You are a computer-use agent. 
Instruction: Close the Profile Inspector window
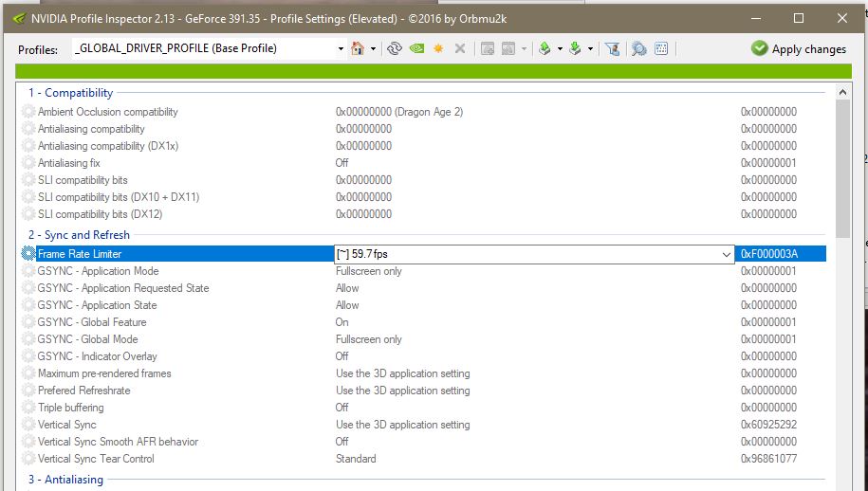[842, 18]
